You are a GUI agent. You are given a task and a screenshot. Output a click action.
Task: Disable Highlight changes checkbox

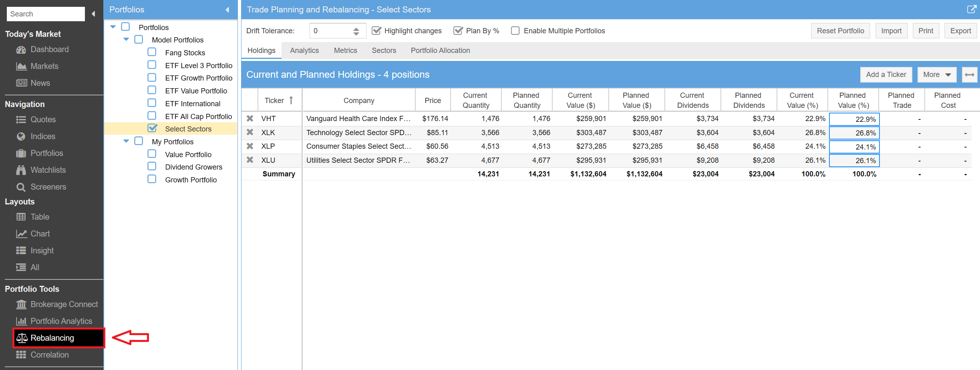point(376,31)
